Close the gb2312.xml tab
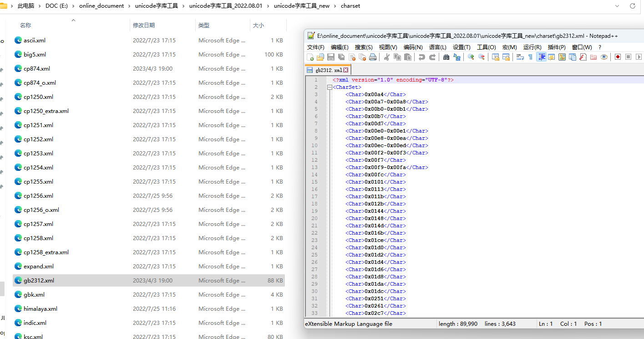Viewport: 644px width, 339px height. (x=346, y=70)
